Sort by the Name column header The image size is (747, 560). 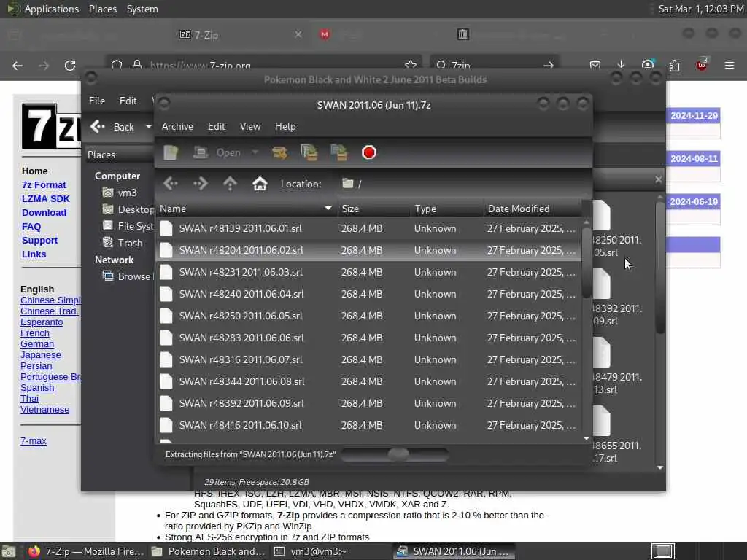point(246,209)
